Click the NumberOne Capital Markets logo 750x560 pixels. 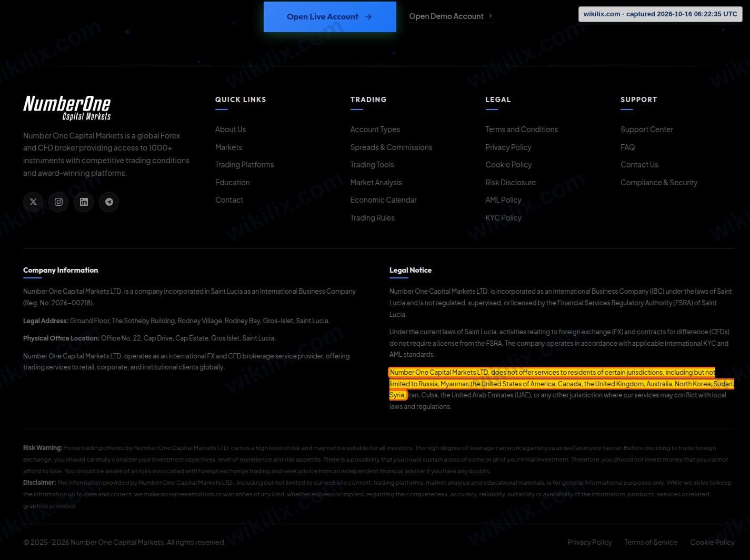pos(67,108)
